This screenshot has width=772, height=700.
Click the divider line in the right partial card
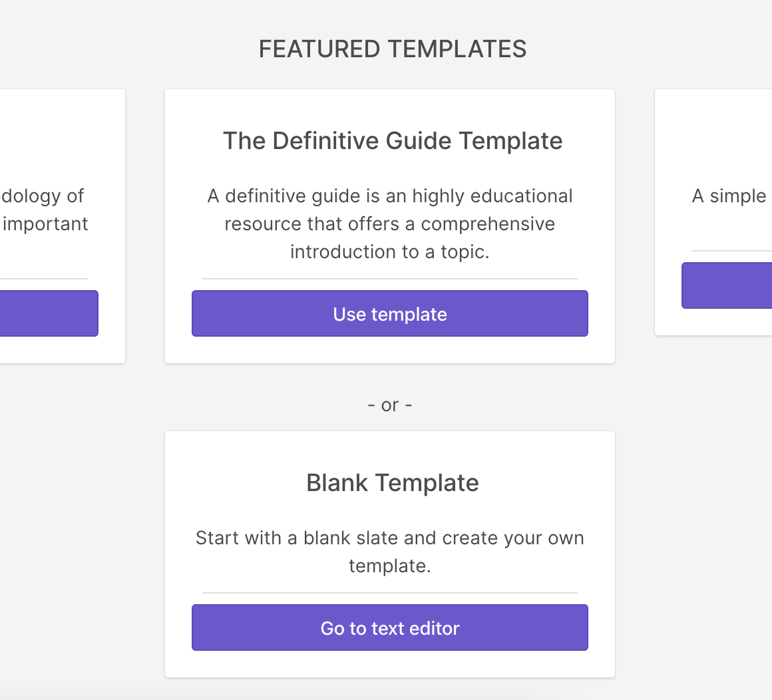tap(732, 251)
